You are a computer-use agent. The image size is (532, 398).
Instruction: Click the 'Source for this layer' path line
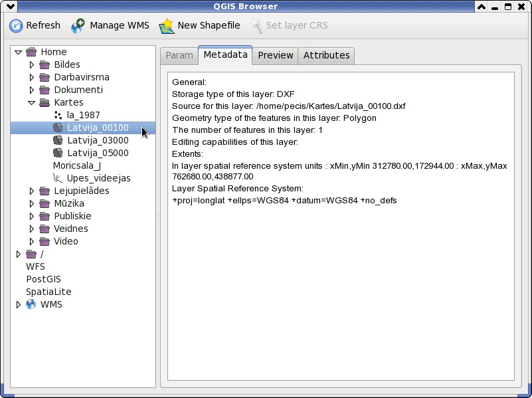pyautogui.click(x=288, y=106)
